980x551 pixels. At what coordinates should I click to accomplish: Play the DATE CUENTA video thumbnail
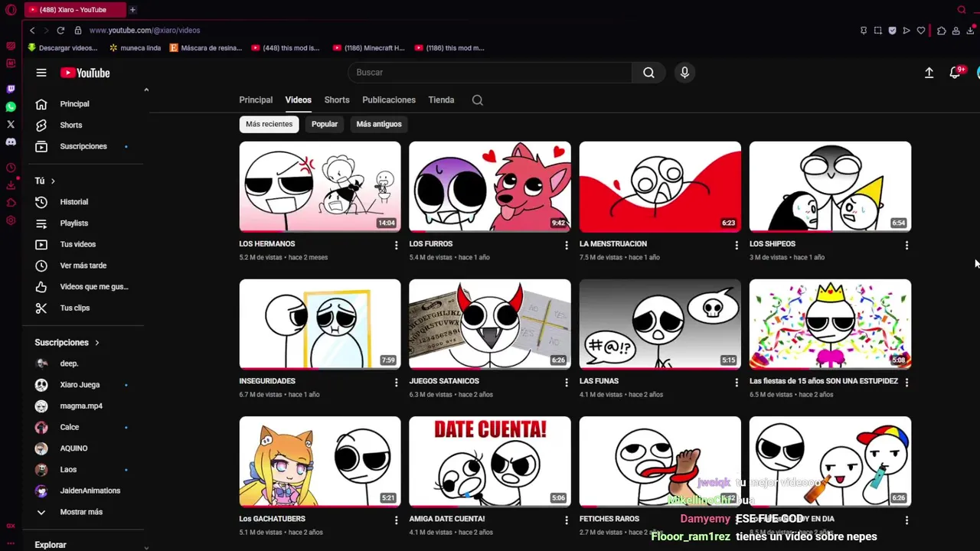(490, 461)
